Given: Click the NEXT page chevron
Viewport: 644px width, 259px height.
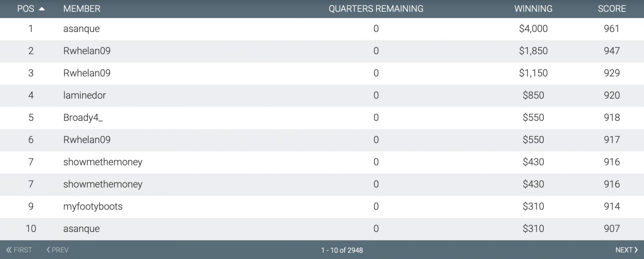Looking at the screenshot, I should 636,250.
